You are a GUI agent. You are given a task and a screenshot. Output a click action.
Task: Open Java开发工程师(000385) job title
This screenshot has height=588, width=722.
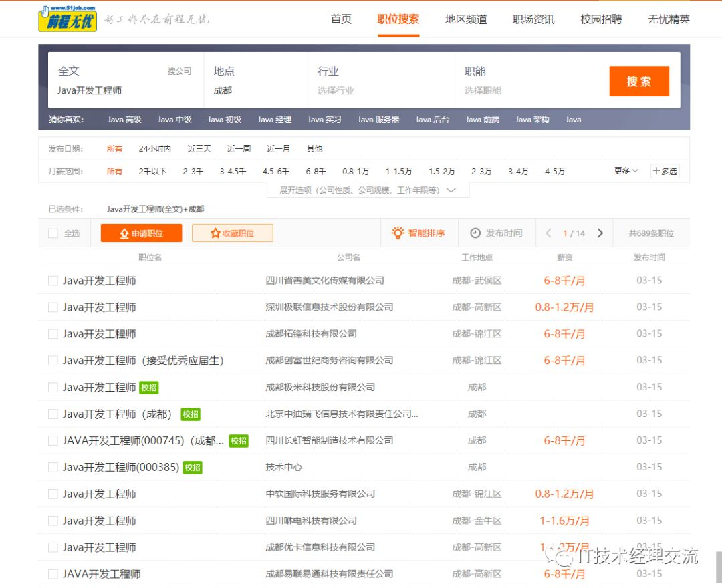[x=120, y=468]
